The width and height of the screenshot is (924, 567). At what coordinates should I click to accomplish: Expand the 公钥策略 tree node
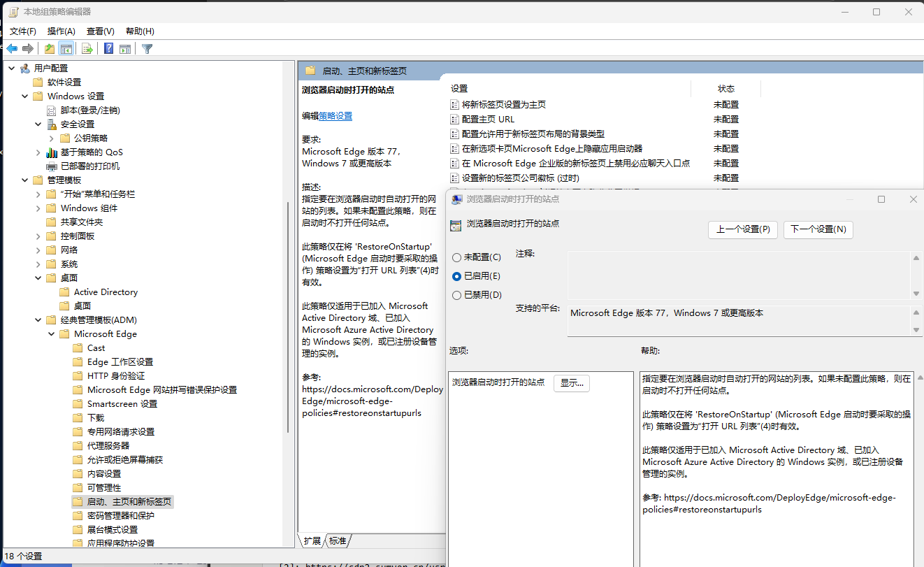pyautogui.click(x=51, y=138)
